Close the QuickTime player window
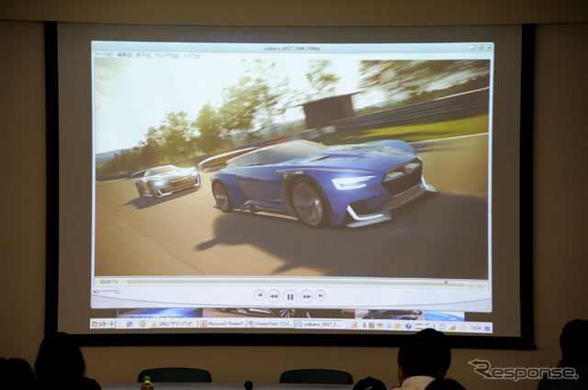Viewport: 588px width, 390px height. click(488, 48)
